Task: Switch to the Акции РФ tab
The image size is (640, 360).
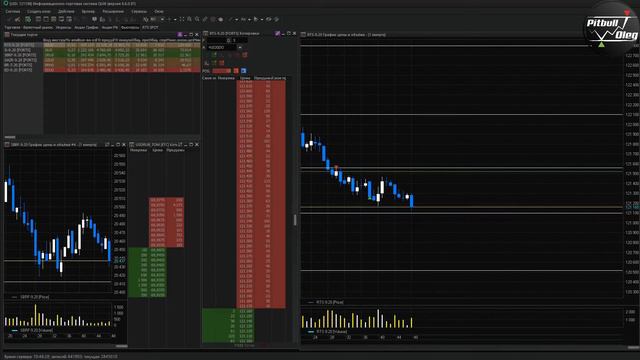Action: (x=109, y=28)
